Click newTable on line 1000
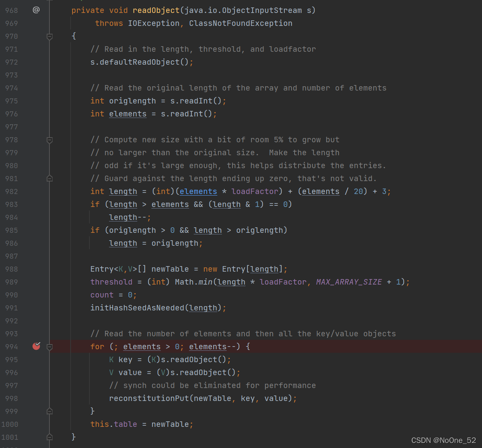Viewport: 482px width, 448px height. tap(170, 424)
